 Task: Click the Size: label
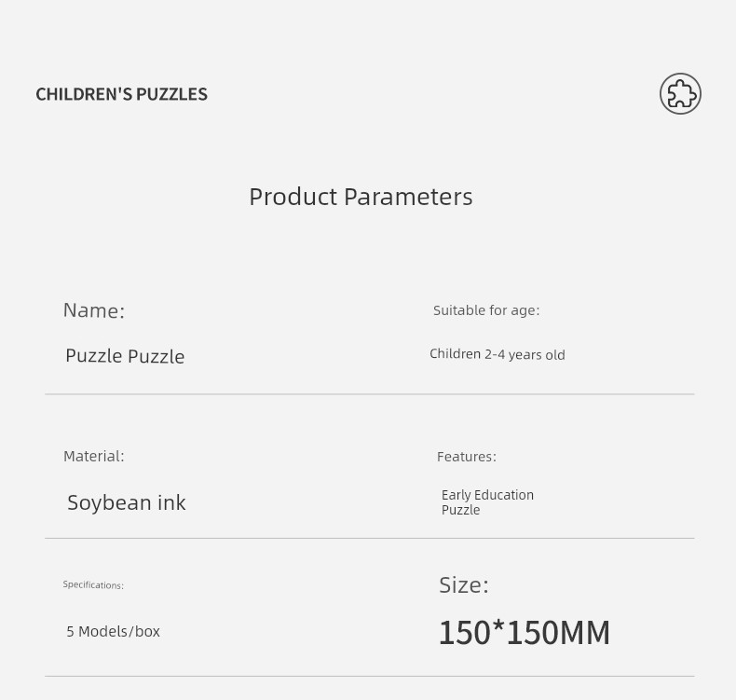point(464,585)
